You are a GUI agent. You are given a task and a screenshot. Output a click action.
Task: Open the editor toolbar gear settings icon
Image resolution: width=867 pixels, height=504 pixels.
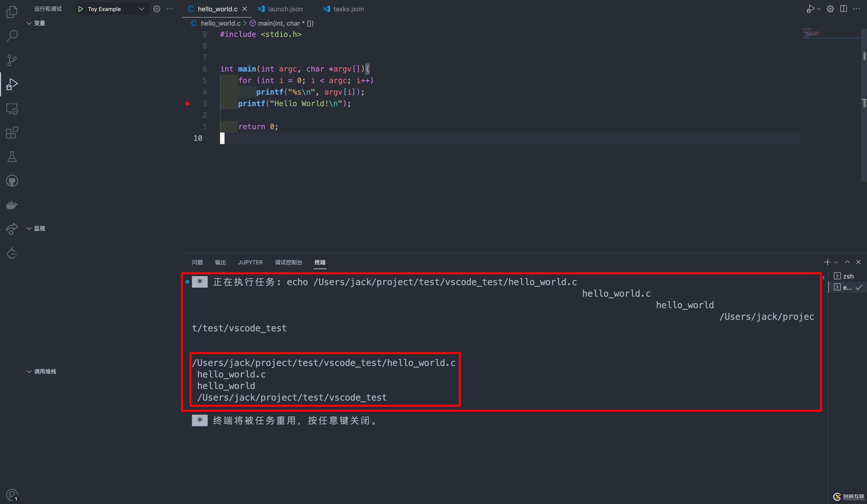pos(830,9)
